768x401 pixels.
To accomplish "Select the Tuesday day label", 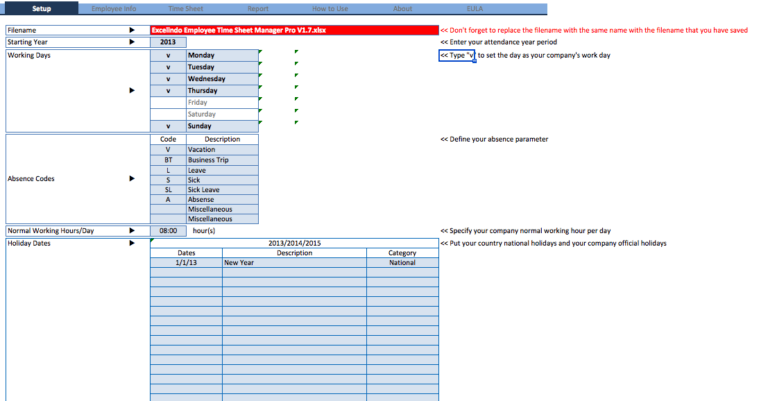I will tap(222, 67).
